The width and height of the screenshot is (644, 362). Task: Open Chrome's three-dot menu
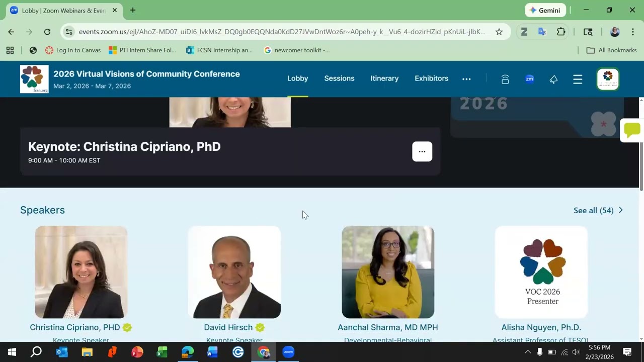[x=632, y=32]
